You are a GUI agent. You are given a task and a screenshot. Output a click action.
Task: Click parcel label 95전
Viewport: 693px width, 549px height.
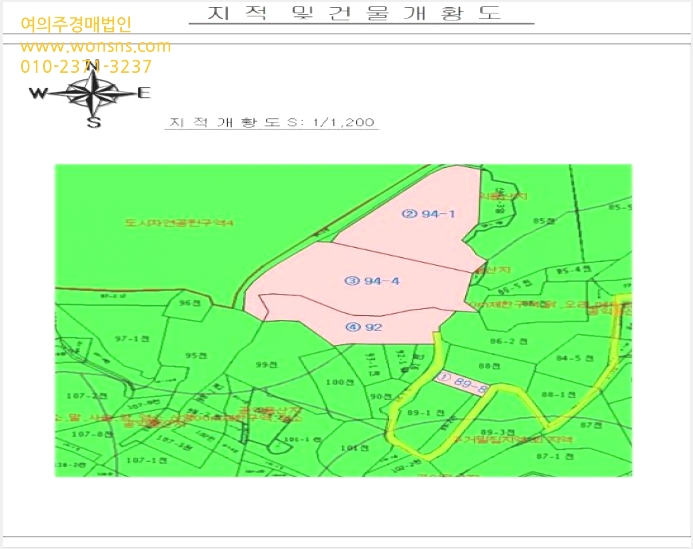(x=196, y=355)
